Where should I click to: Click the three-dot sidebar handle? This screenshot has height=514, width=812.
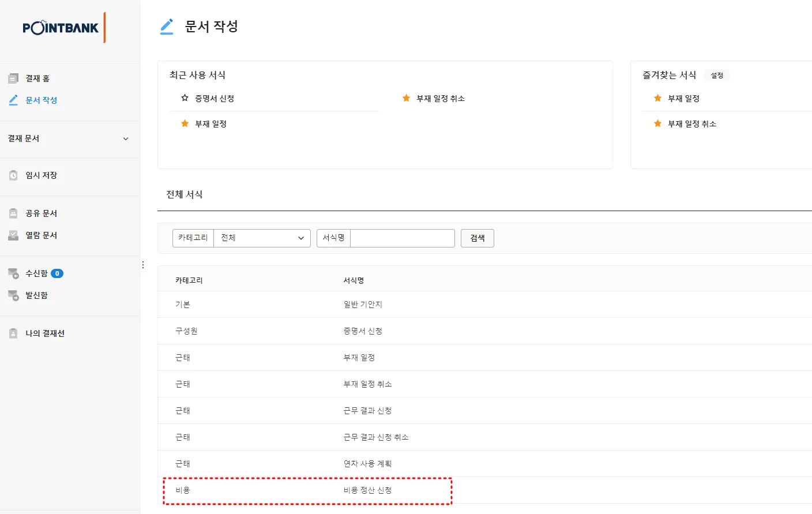(143, 265)
